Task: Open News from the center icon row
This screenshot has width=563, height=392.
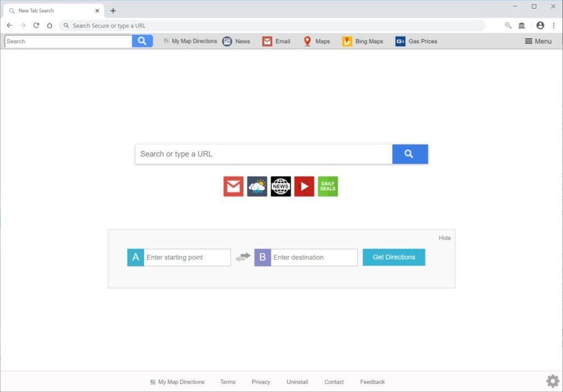Action: [x=280, y=186]
